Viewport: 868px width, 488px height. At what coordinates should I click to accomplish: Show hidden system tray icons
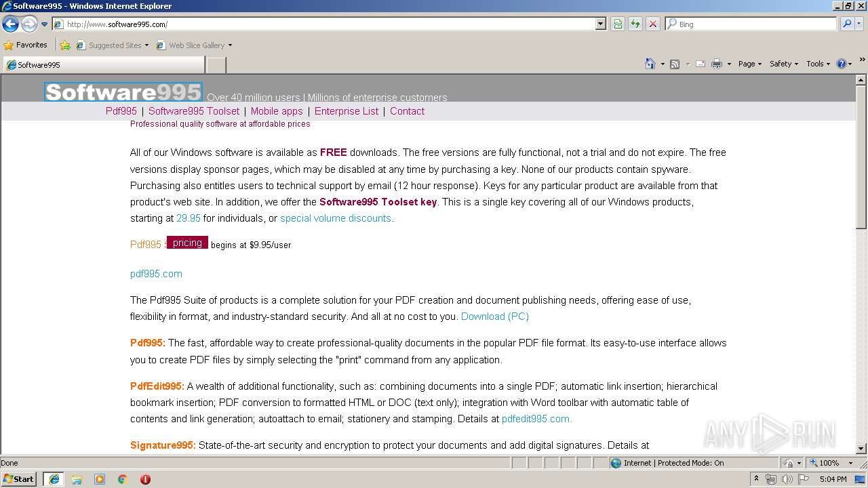(x=756, y=479)
